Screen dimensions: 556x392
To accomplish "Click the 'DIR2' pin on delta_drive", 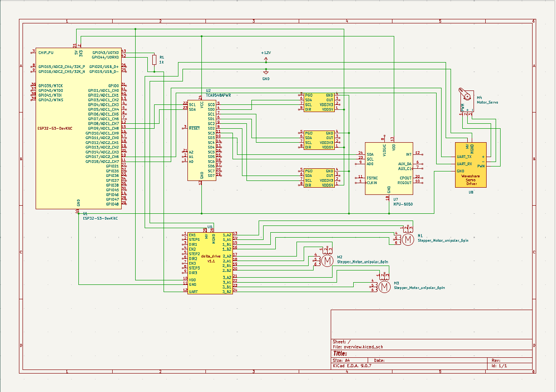I will [x=193, y=258].
